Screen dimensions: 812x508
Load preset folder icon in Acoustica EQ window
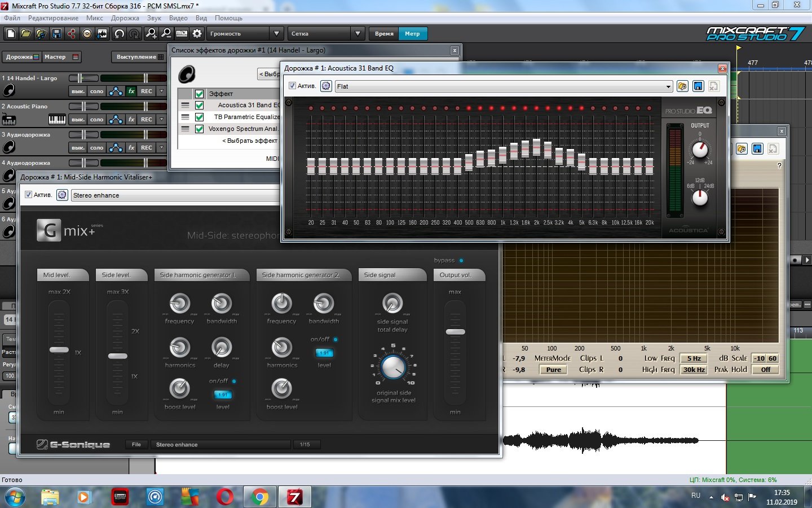pyautogui.click(x=682, y=86)
